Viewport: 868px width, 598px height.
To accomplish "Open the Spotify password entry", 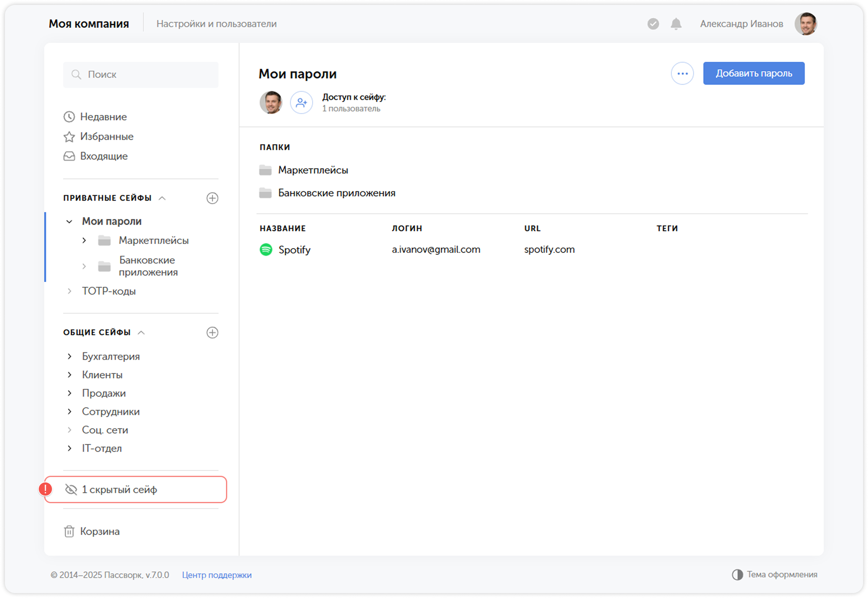I will (x=294, y=250).
